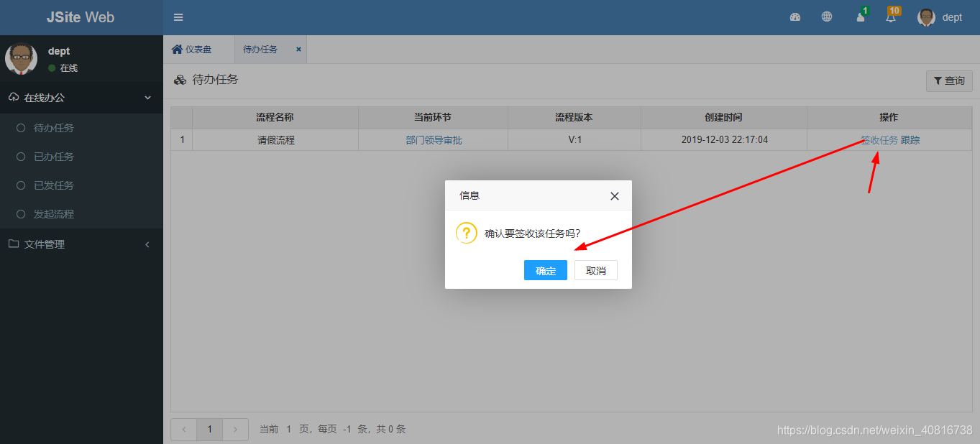Click the V:1 version cell
The height and width of the screenshot is (444, 980).
574,140
